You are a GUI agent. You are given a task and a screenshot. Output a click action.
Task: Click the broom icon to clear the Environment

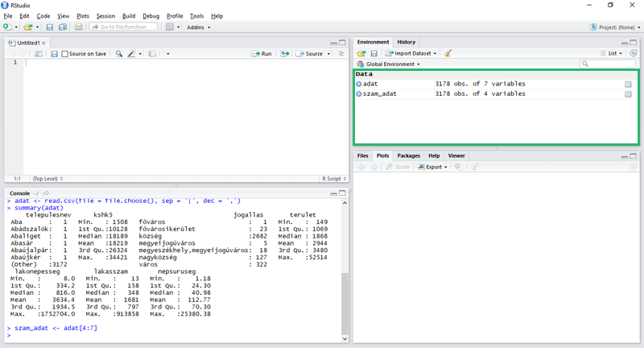(x=448, y=53)
